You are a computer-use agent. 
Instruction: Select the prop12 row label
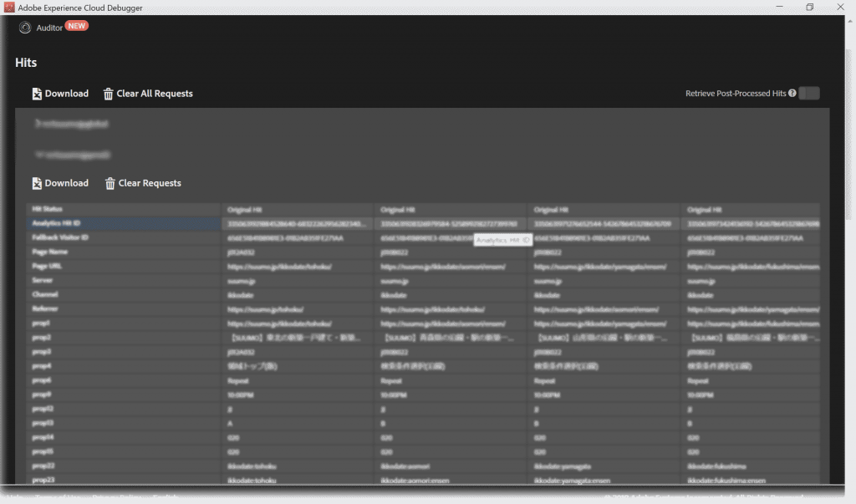(x=43, y=409)
